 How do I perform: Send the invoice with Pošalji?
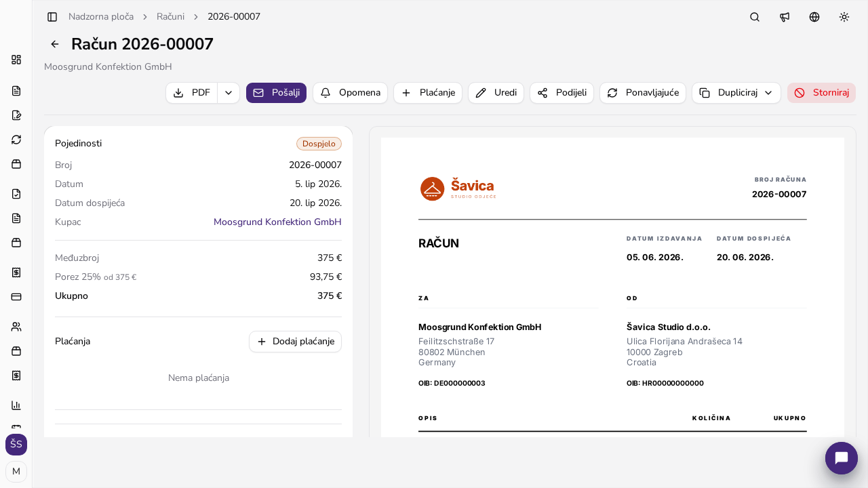[x=276, y=93]
